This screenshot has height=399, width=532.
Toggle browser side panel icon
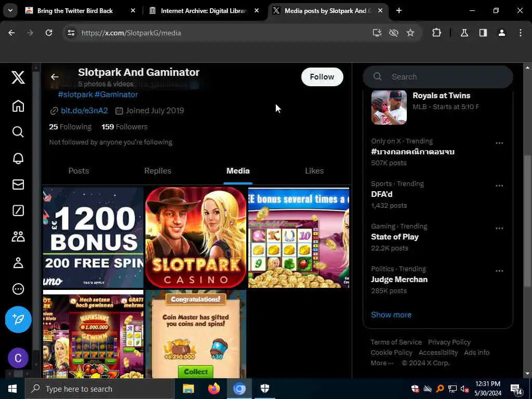(x=483, y=33)
